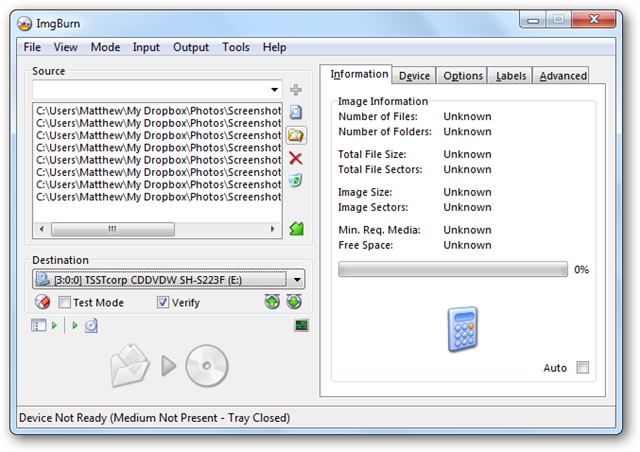Image resolution: width=640 pixels, height=452 pixels.
Task: Open the View menu
Action: click(x=65, y=47)
